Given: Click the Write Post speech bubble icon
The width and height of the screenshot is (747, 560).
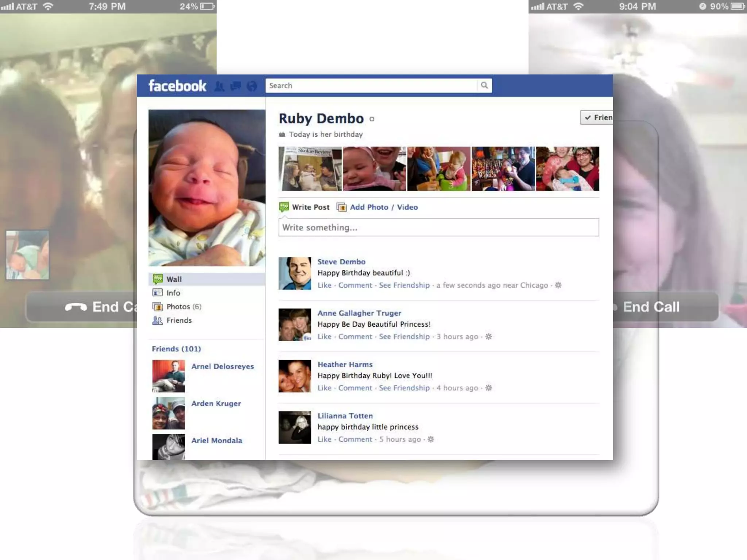Looking at the screenshot, I should (x=284, y=207).
